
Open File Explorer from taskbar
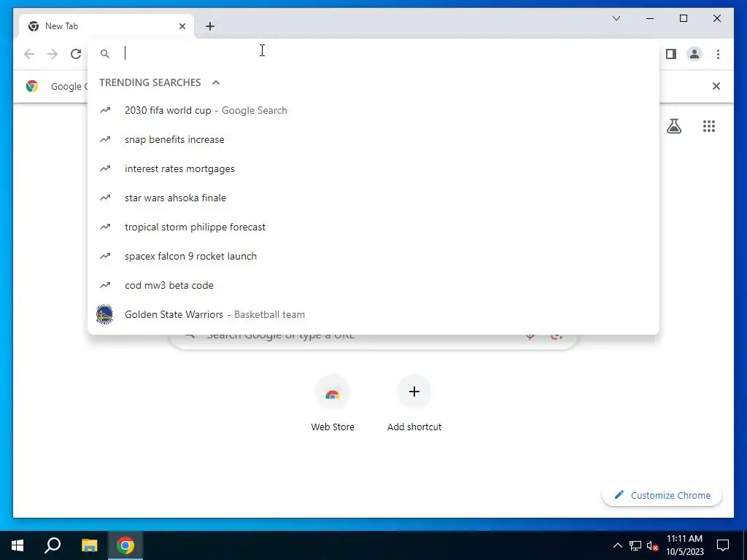(89, 545)
